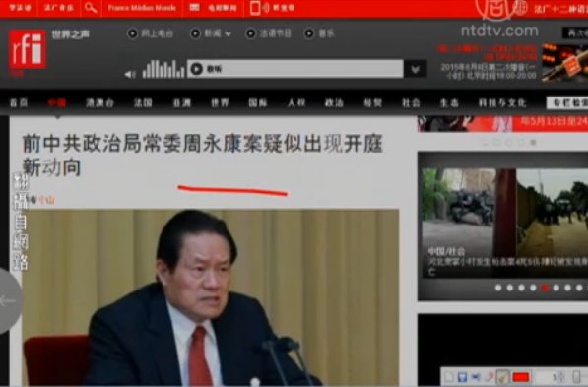Screen dimensions: 588x387
Task: Click the play icon next to 法语节目
Action: pos(250,33)
